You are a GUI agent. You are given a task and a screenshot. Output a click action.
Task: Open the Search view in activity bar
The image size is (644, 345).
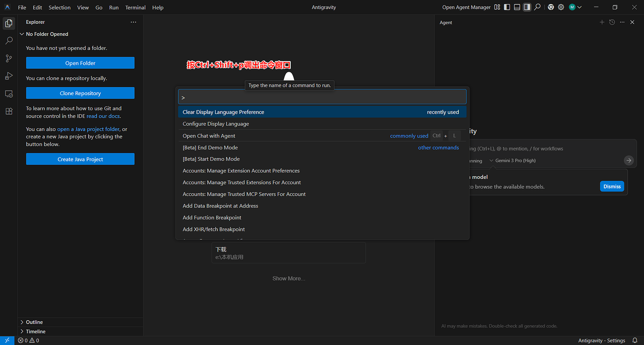click(8, 41)
